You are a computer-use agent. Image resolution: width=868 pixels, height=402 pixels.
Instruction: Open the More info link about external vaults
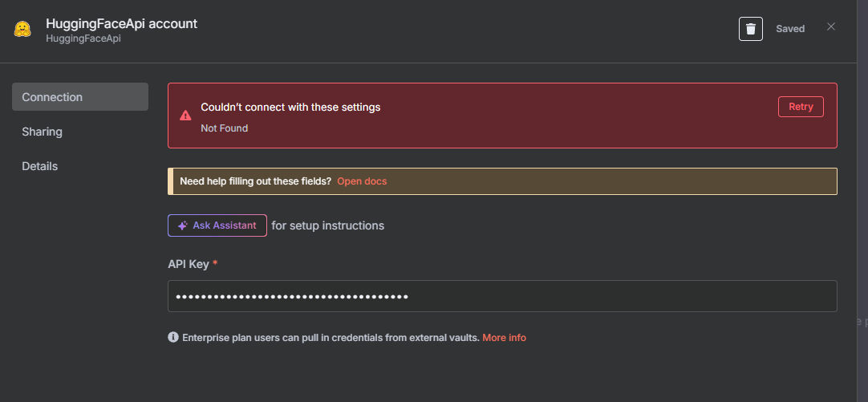pyautogui.click(x=505, y=338)
